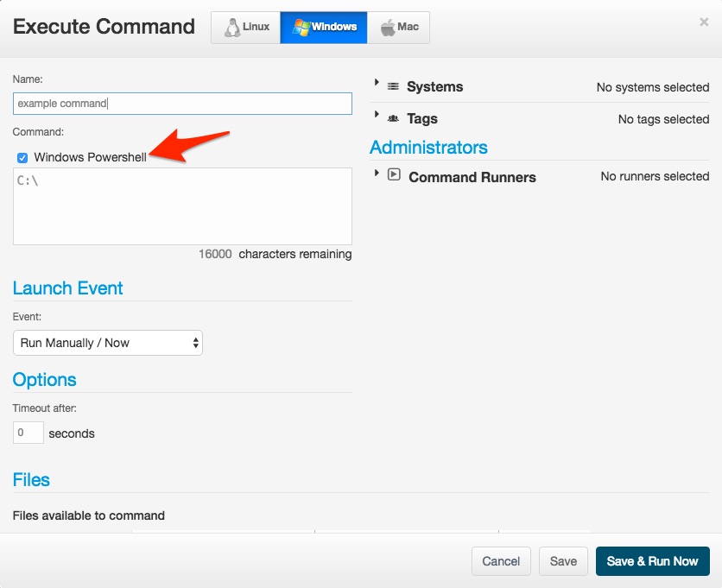Viewport: 722px width, 588px height.
Task: Open the Run Manually / Now event dropdown
Action: click(x=108, y=343)
